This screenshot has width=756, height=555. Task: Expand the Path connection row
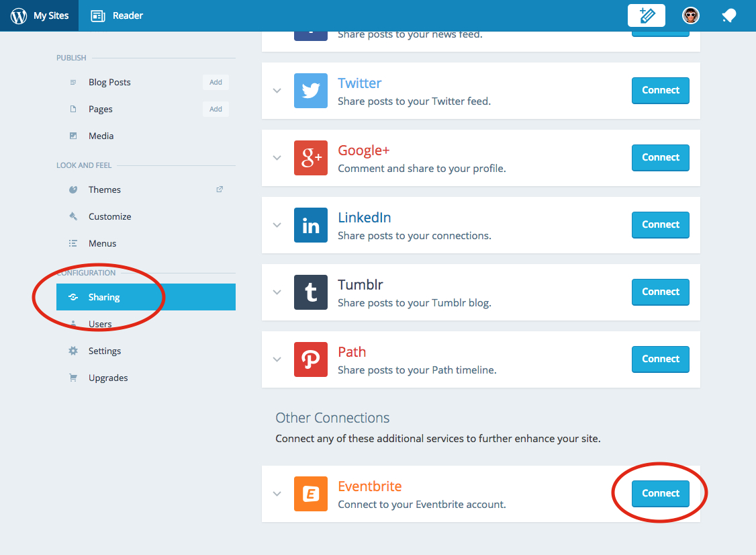coord(277,359)
